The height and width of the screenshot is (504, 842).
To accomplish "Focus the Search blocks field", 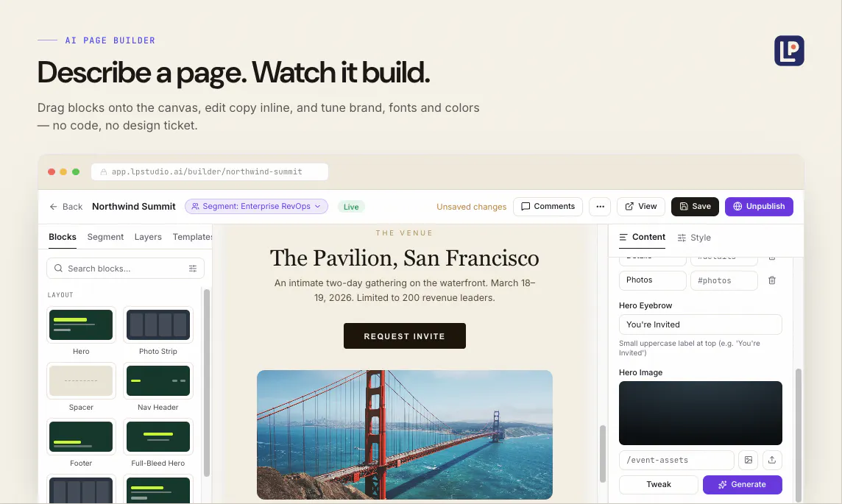I will click(x=125, y=269).
